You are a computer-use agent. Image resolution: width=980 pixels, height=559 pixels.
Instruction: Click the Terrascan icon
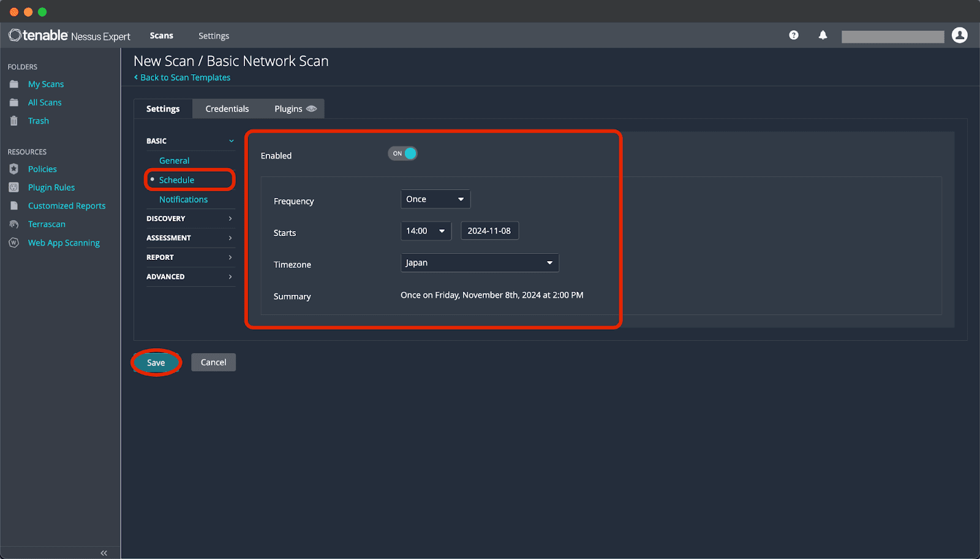coord(14,224)
